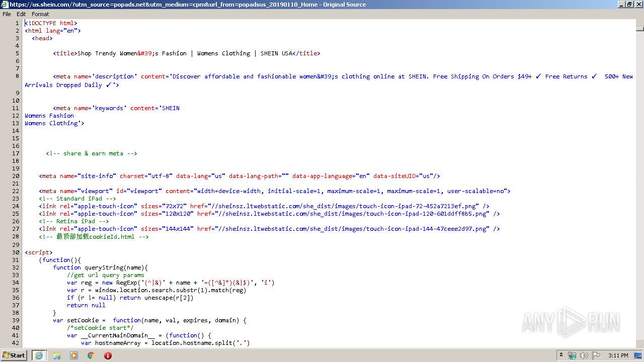Click the source window title bar icon

[x=5, y=5]
